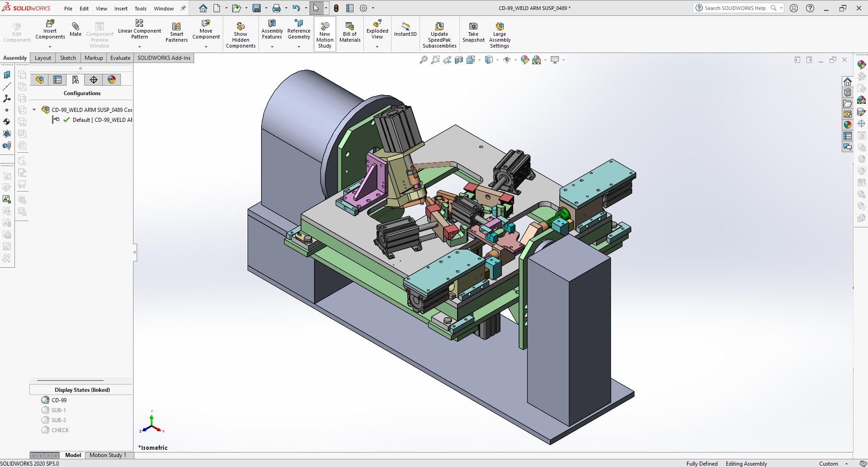Select the Mate tool
This screenshot has width=868, height=467.
(x=76, y=29)
